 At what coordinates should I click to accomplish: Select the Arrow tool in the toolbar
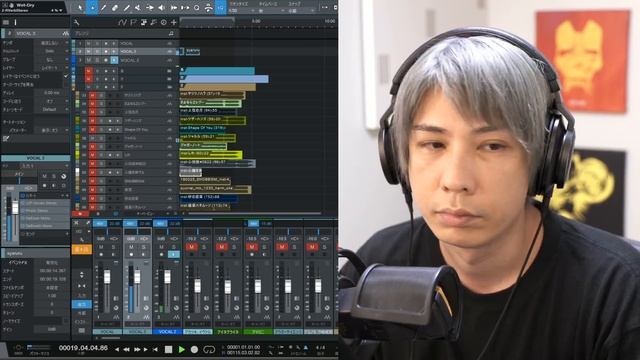pos(80,7)
